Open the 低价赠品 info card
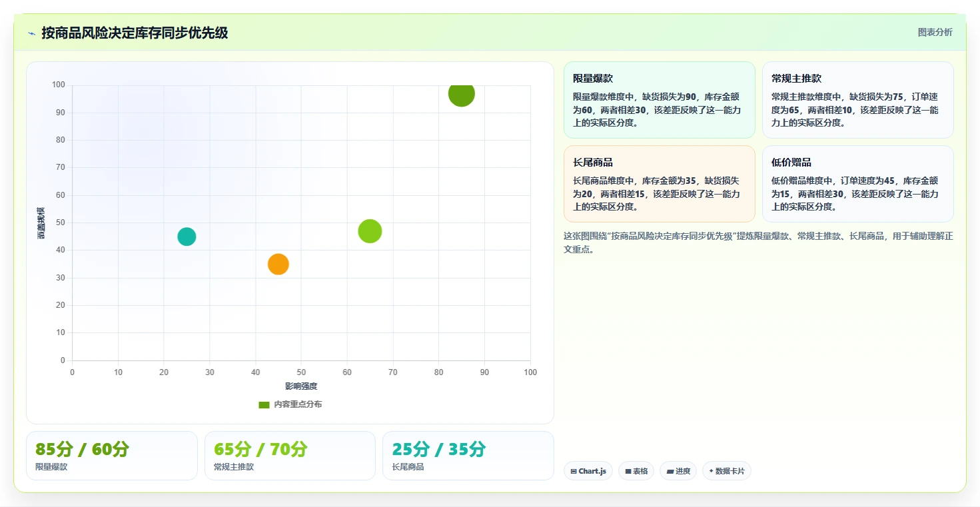 (858, 184)
